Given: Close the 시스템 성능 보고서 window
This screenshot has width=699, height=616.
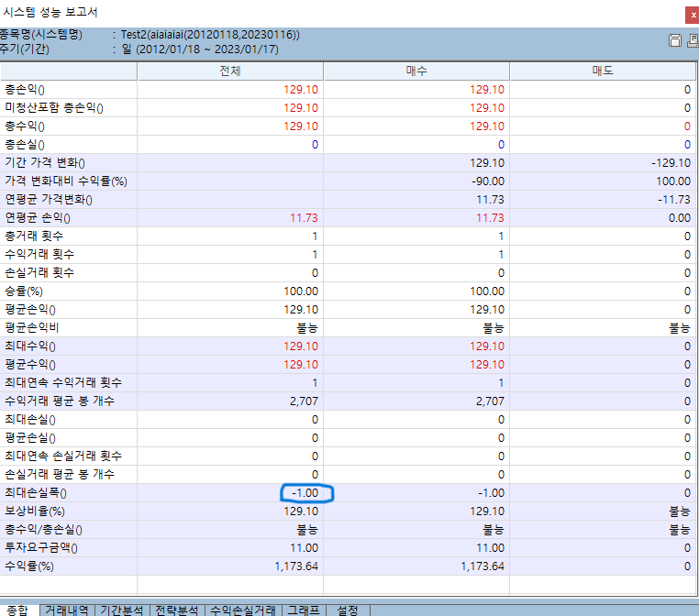Looking at the screenshot, I should point(690,14).
